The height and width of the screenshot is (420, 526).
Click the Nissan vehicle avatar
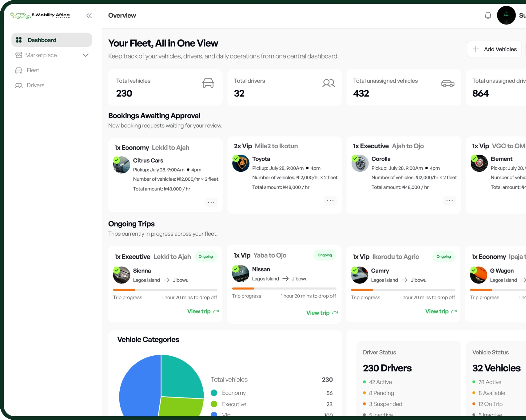[241, 274]
